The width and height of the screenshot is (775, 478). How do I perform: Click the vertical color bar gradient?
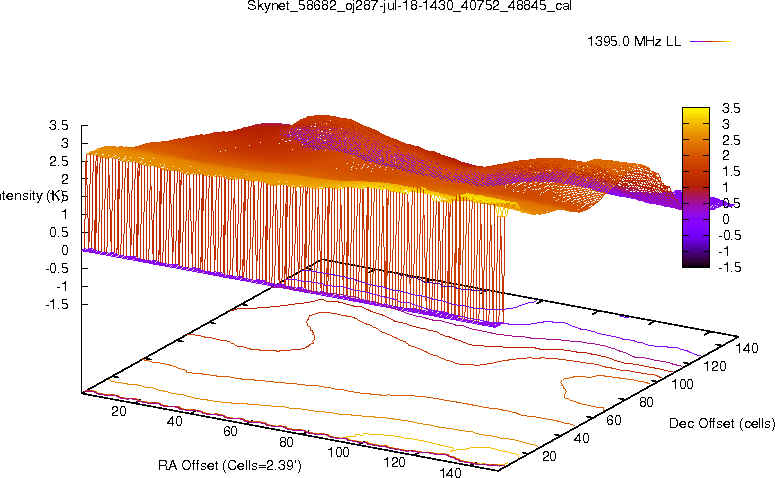[695, 187]
